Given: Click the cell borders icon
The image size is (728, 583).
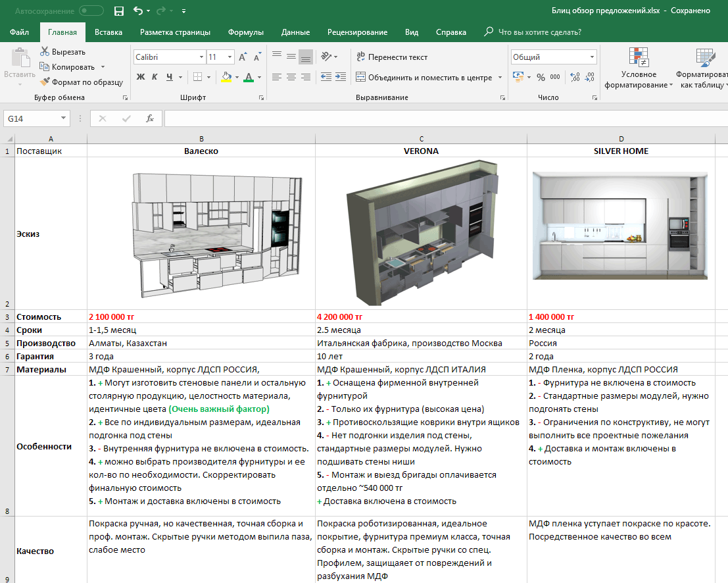Looking at the screenshot, I should (198, 77).
